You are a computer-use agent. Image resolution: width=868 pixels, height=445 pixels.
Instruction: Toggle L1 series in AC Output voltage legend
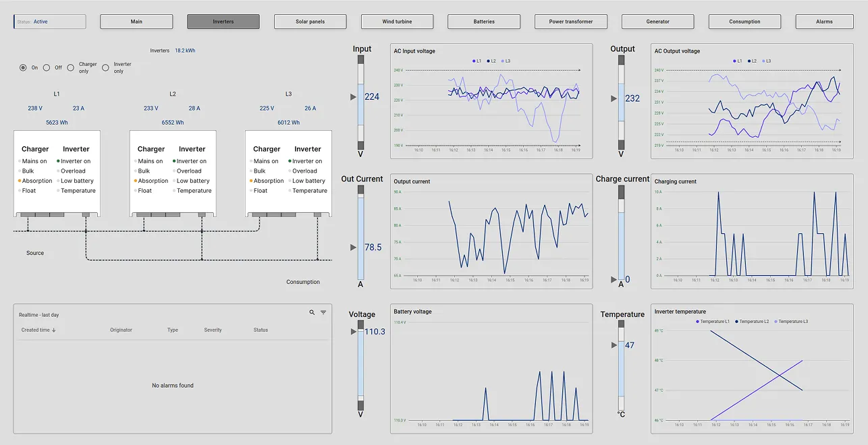tap(737, 61)
